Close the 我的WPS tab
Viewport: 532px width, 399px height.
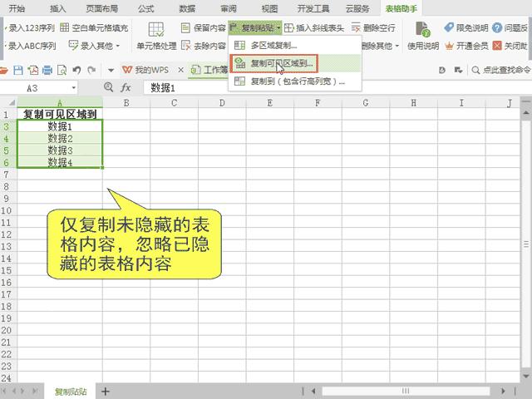point(181,70)
